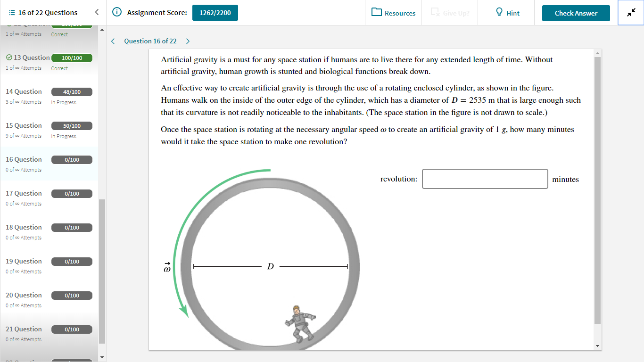Go to the next question using the right chevron
644x362 pixels.
pyautogui.click(x=188, y=41)
